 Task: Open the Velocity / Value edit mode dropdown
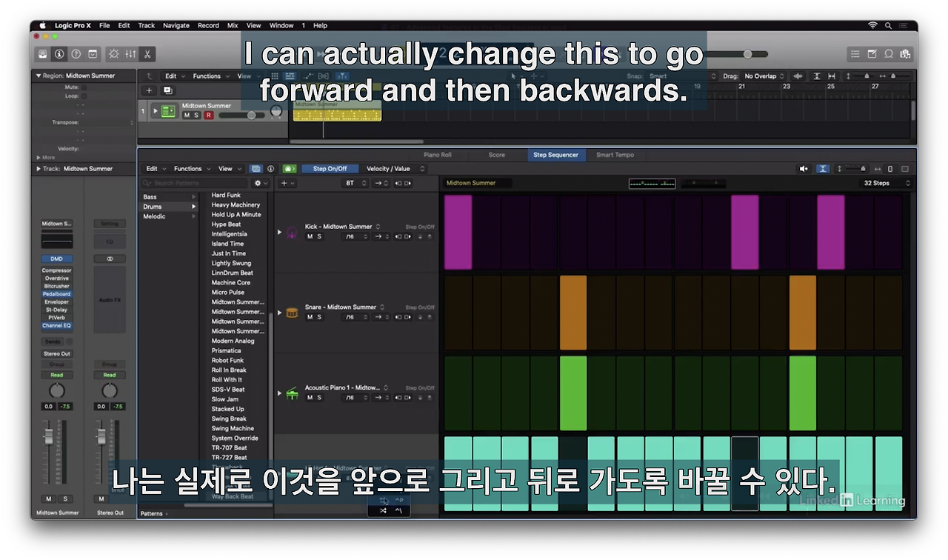[393, 169]
